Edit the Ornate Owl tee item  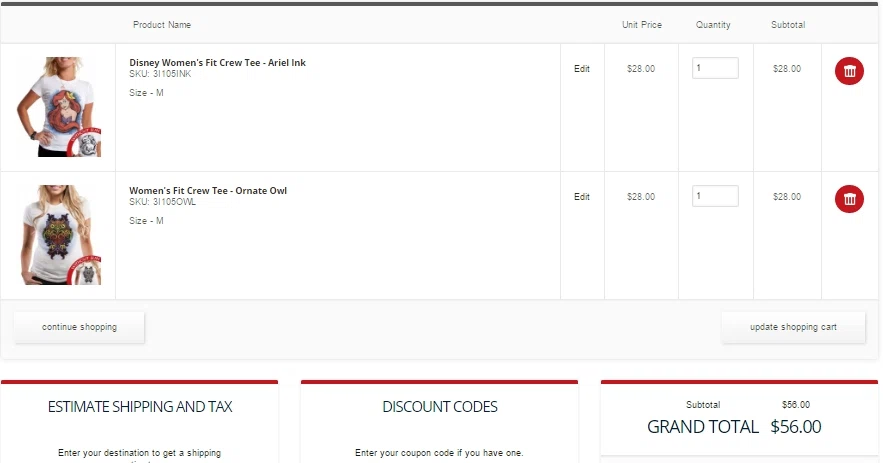[582, 197]
